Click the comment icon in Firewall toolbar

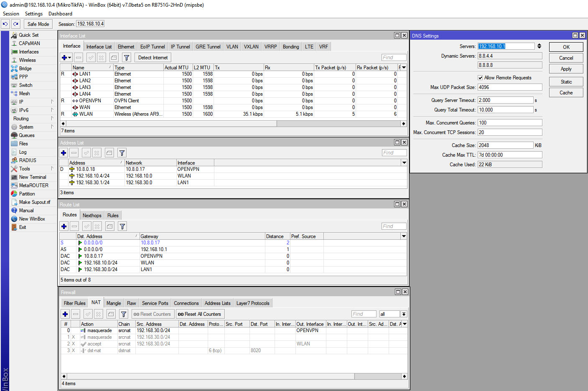point(111,314)
